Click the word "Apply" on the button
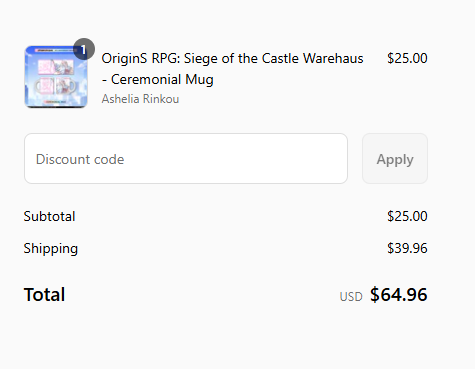Image resolution: width=475 pixels, height=369 pixels. click(x=395, y=160)
